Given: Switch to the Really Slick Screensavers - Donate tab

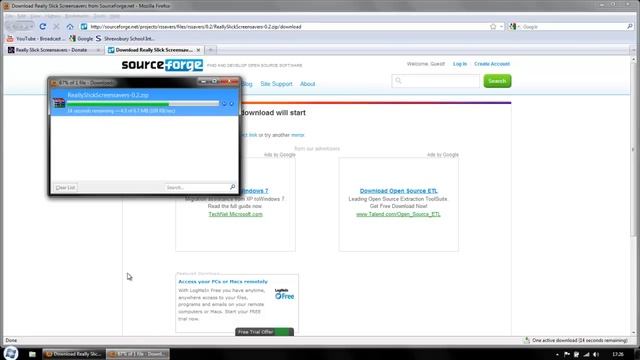Looking at the screenshot, I should [x=51, y=50].
